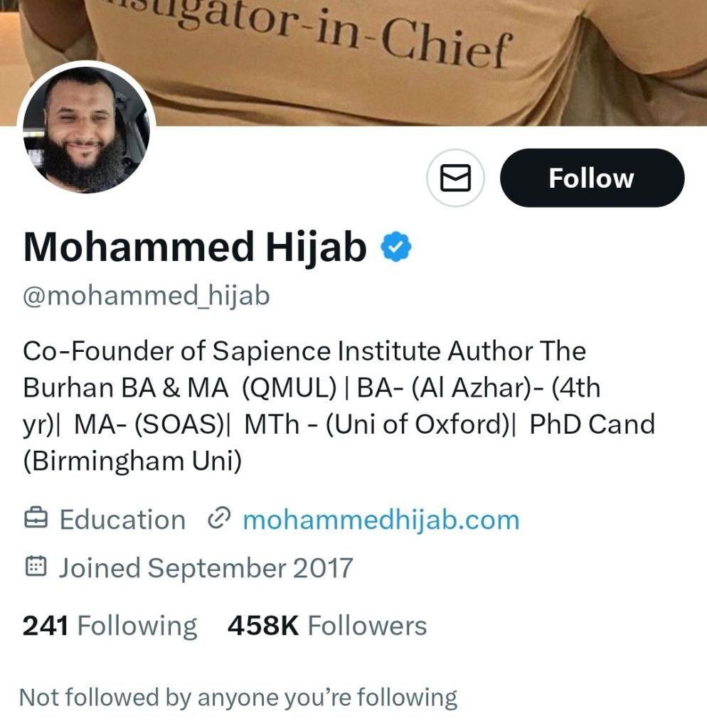707x728 pixels.
Task: Tap the blue verified checkmark badge
Action: [395, 247]
